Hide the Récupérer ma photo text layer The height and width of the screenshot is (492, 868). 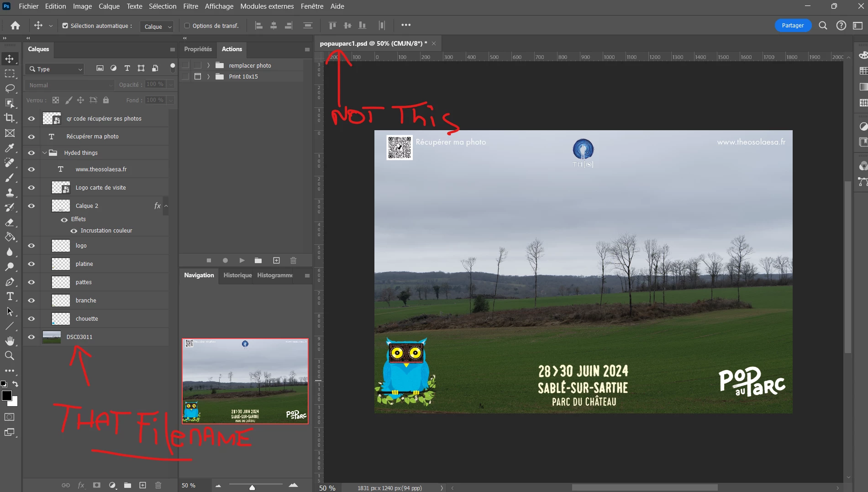(31, 137)
